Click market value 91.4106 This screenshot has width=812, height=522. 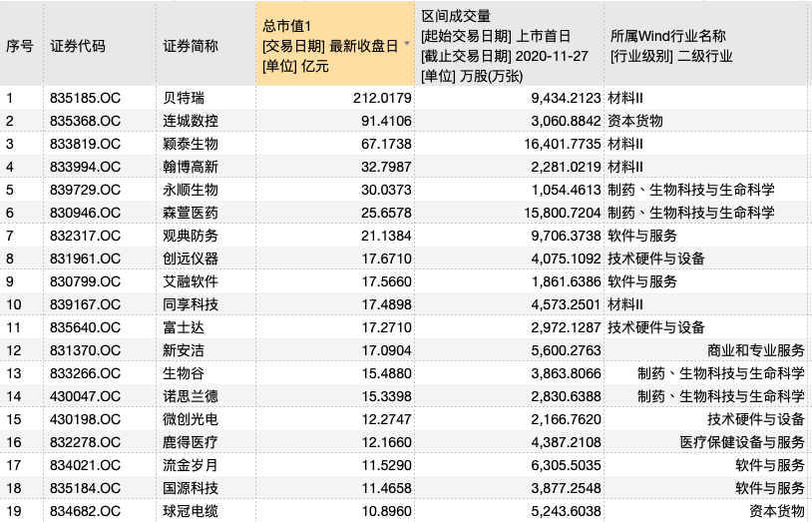(x=386, y=121)
